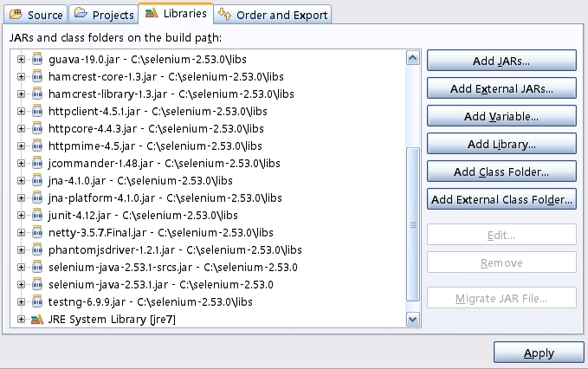The height and width of the screenshot is (369, 588).
Task: Click the scrollbar up arrow
Action: pyautogui.click(x=413, y=58)
